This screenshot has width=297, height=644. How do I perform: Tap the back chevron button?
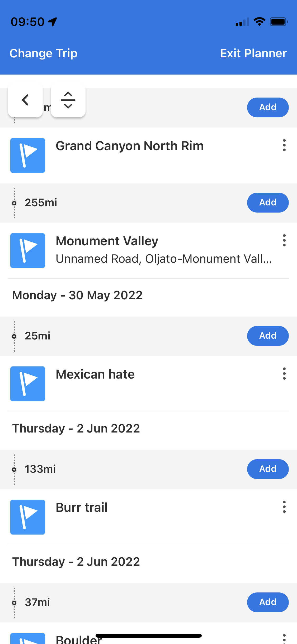[25, 100]
